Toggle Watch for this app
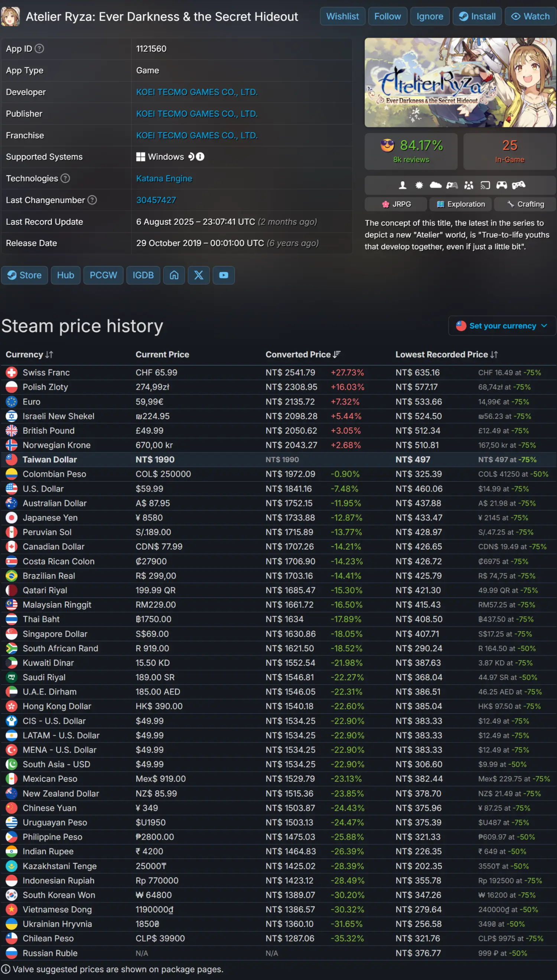Screen dimensions: 557x980 (x=530, y=16)
